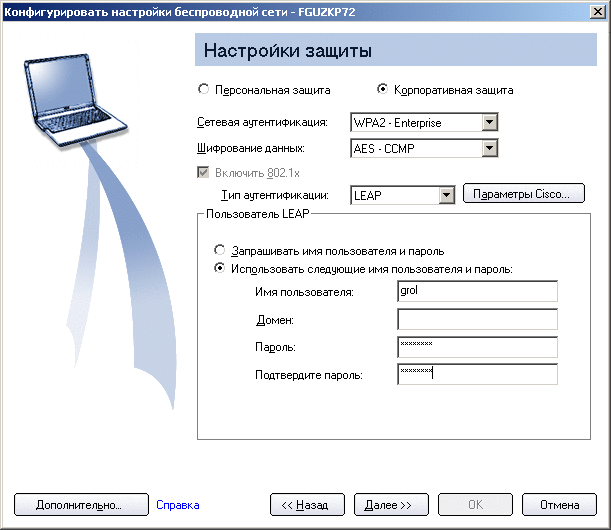Focus the Домен text field
The height and width of the screenshot is (530, 611).
coord(476,319)
